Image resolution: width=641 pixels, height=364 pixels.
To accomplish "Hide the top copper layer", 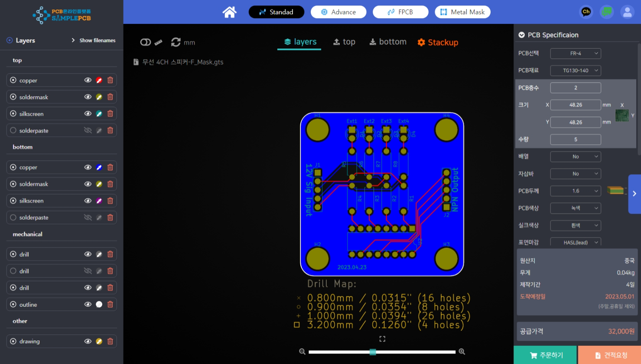I will 88,80.
